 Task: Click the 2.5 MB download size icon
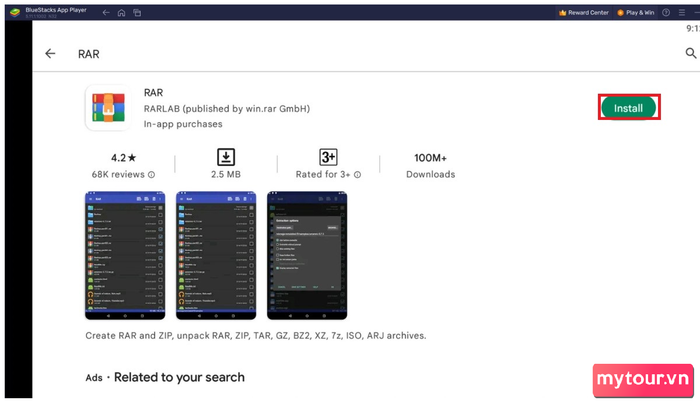pos(226,157)
